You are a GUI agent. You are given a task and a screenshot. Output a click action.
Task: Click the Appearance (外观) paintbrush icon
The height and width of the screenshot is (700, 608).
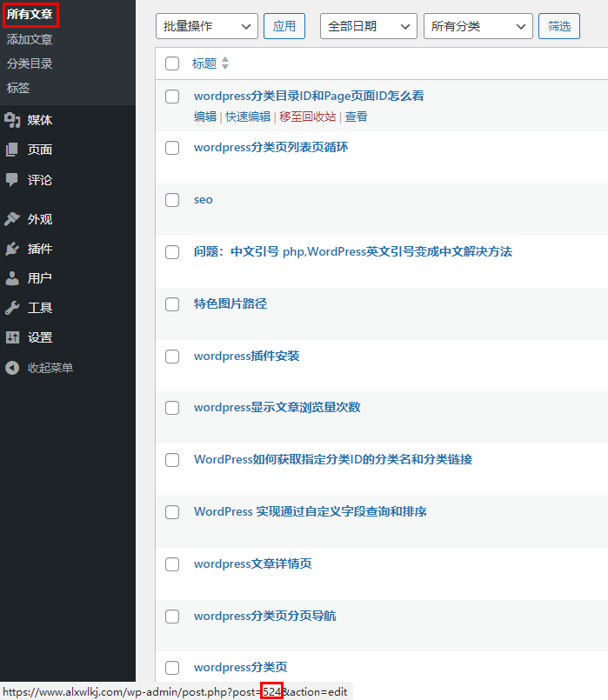(x=12, y=219)
